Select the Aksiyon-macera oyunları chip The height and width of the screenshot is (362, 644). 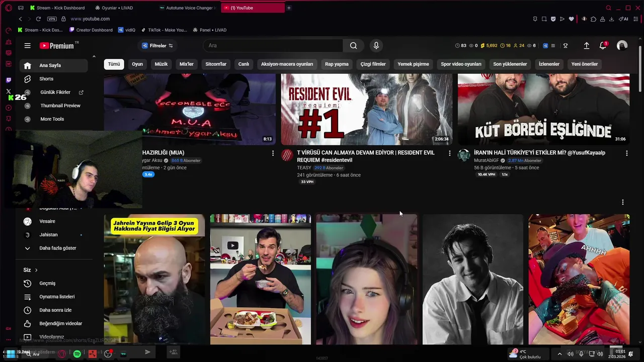pyautogui.click(x=287, y=64)
